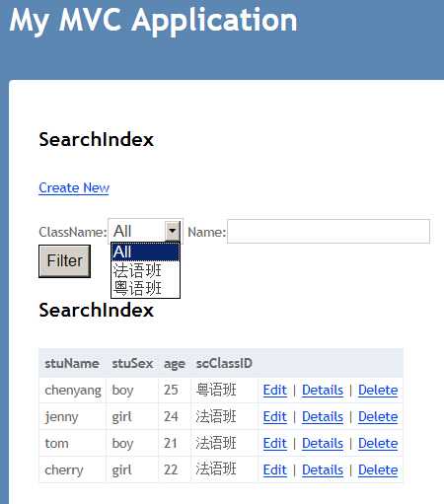Edit the tom record
This screenshot has height=504, width=444.
[x=275, y=444]
